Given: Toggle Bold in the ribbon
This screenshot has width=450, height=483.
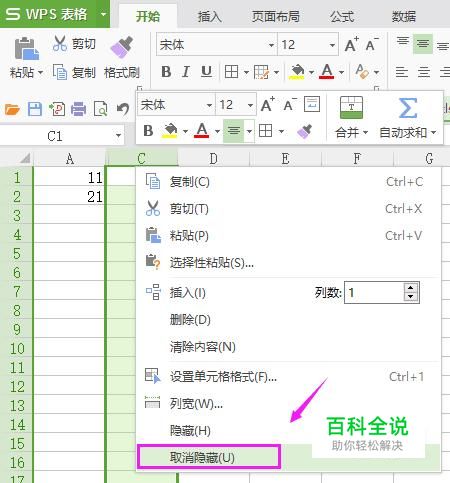Looking at the screenshot, I should [166, 72].
